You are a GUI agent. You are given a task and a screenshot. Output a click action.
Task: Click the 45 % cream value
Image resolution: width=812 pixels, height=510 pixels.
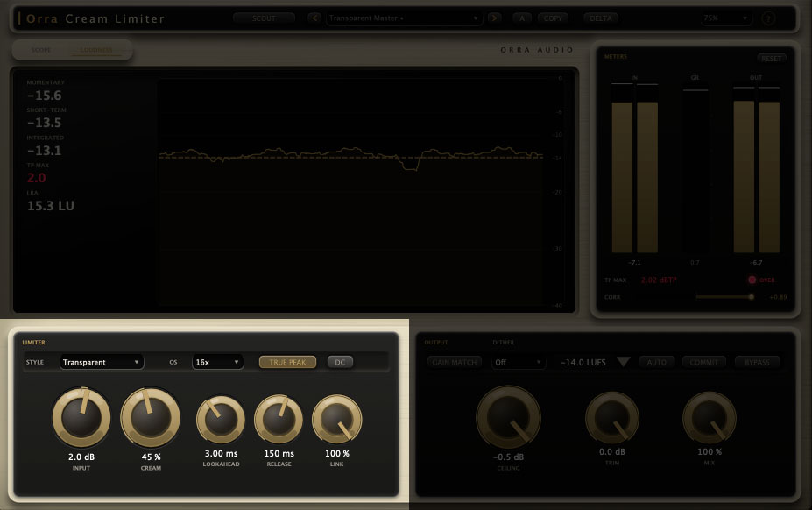tap(151, 457)
